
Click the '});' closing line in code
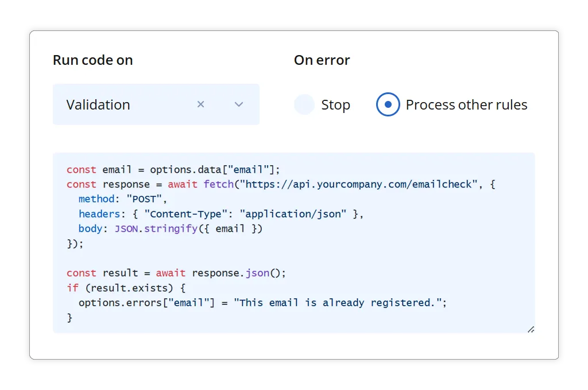point(75,244)
